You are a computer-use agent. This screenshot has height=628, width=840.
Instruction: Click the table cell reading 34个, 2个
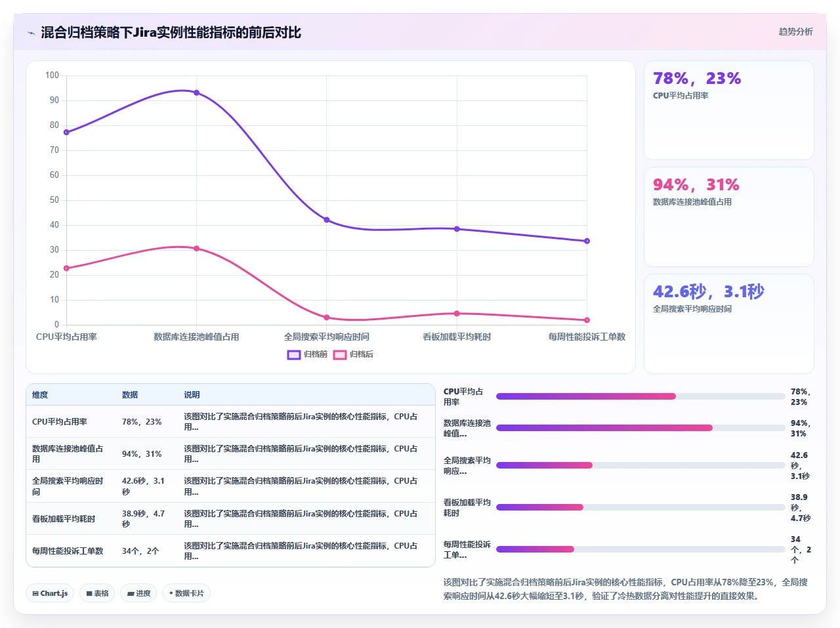coord(140,551)
